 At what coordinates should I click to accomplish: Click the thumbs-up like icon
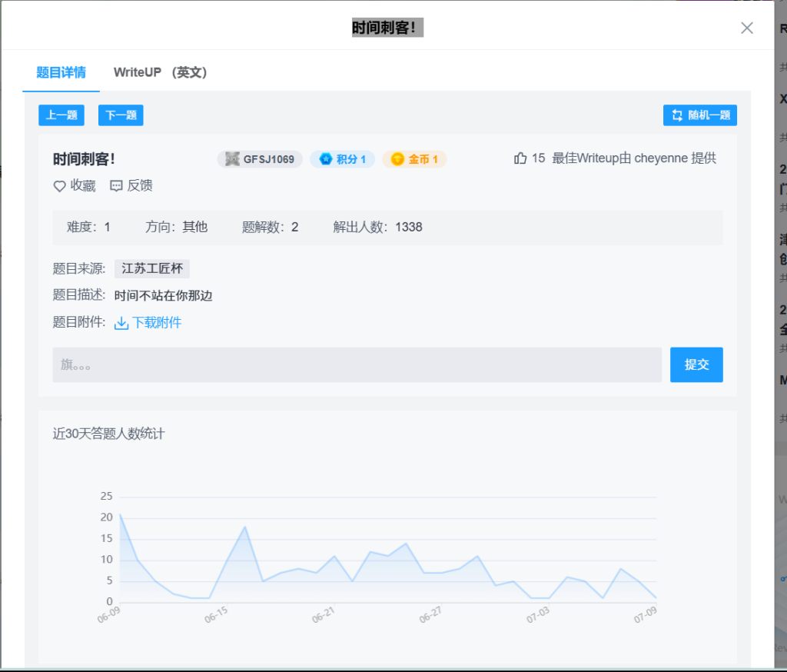click(x=520, y=158)
